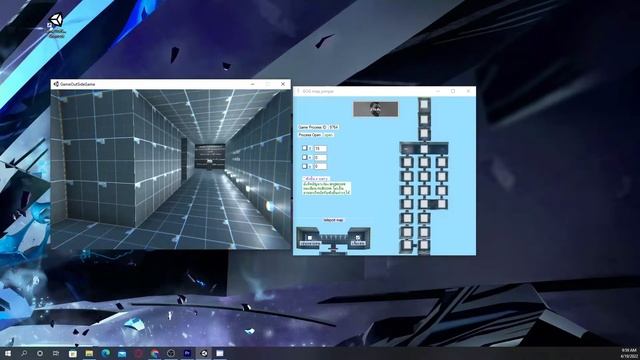Screen dimensions: 640x360
Task: Click the coordinate field showing 15
Action: point(320,148)
